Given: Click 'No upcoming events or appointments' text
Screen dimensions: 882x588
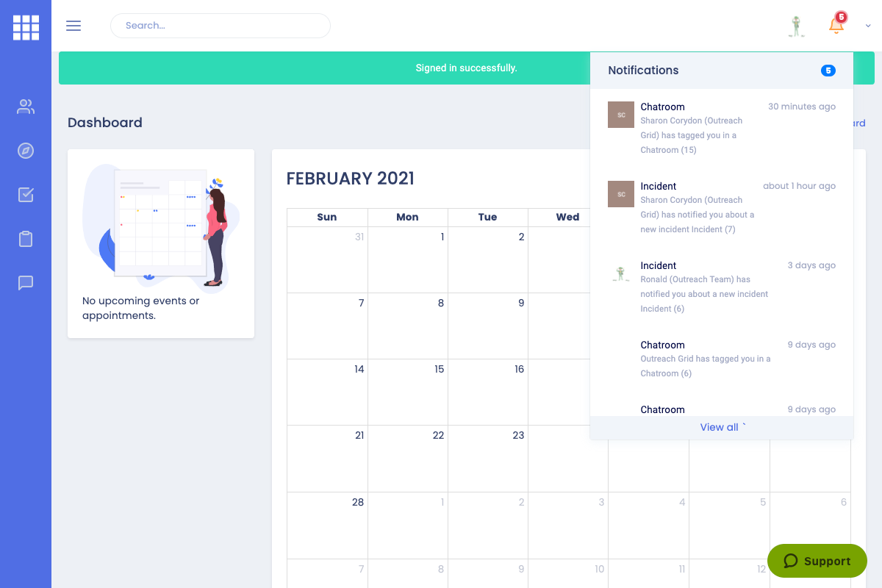Looking at the screenshot, I should [141, 308].
